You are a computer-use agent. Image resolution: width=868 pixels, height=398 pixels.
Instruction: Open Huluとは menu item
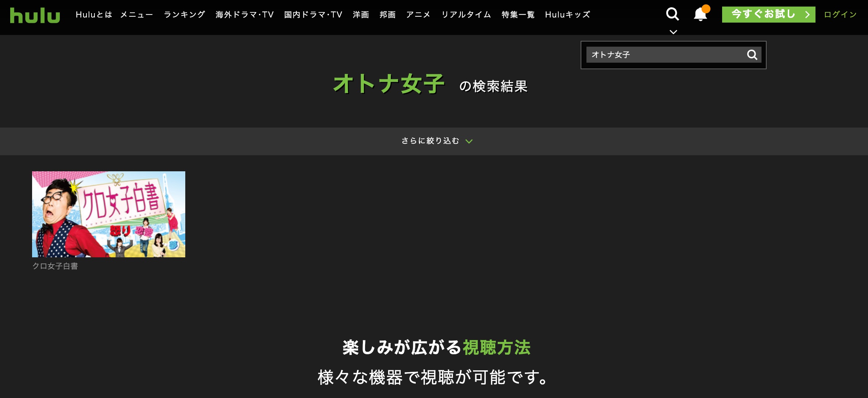(94, 15)
